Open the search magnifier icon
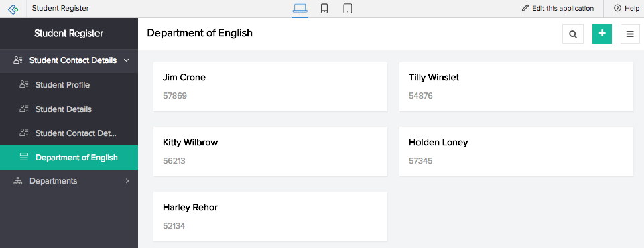Viewport: 644px width, 248px height. (573, 34)
